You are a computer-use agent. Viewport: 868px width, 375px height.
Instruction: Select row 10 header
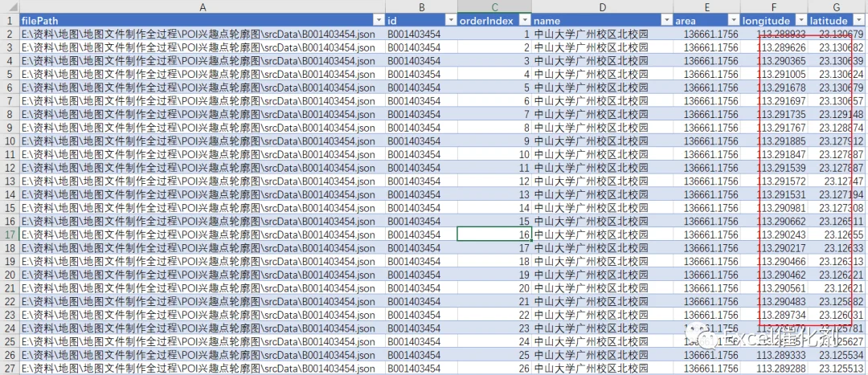pyautogui.click(x=10, y=141)
